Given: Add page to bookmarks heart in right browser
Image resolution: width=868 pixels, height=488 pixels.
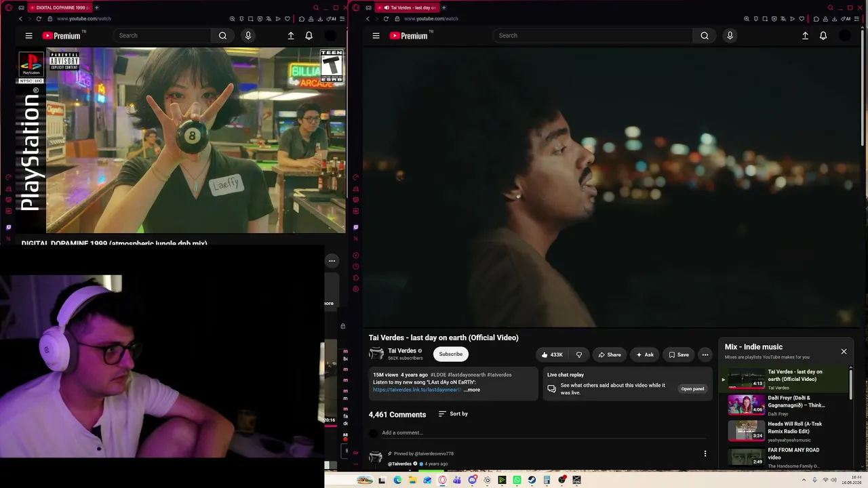Looking at the screenshot, I should pyautogui.click(x=801, y=19).
